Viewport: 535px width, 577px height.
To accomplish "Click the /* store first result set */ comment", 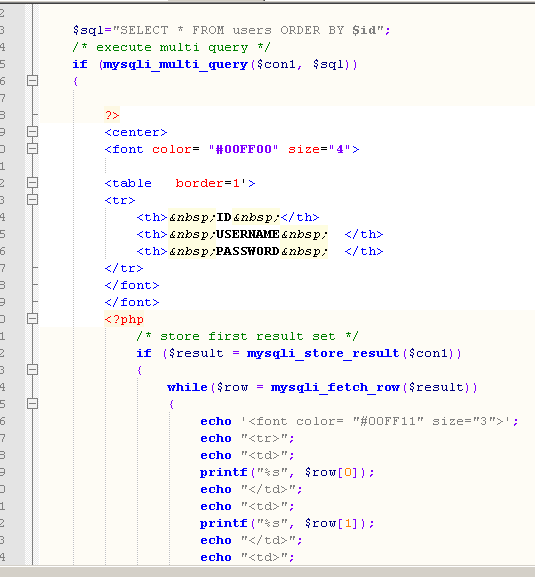I will (x=247, y=336).
